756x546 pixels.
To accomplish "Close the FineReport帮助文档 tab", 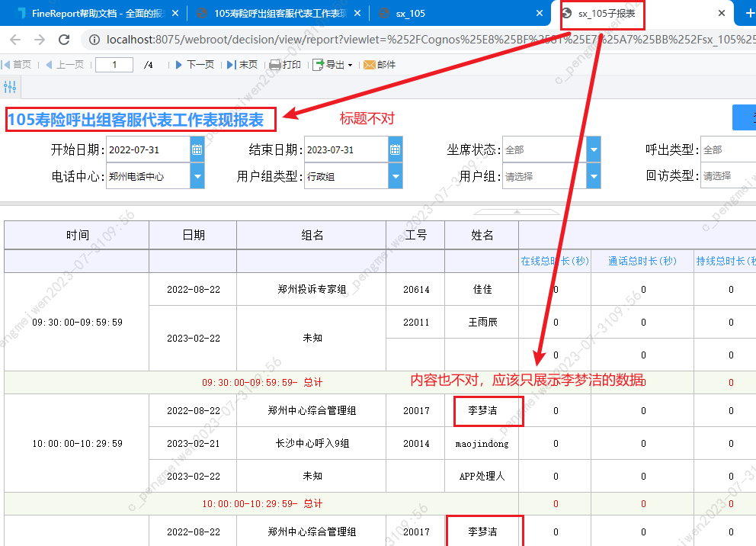I will pyautogui.click(x=175, y=14).
